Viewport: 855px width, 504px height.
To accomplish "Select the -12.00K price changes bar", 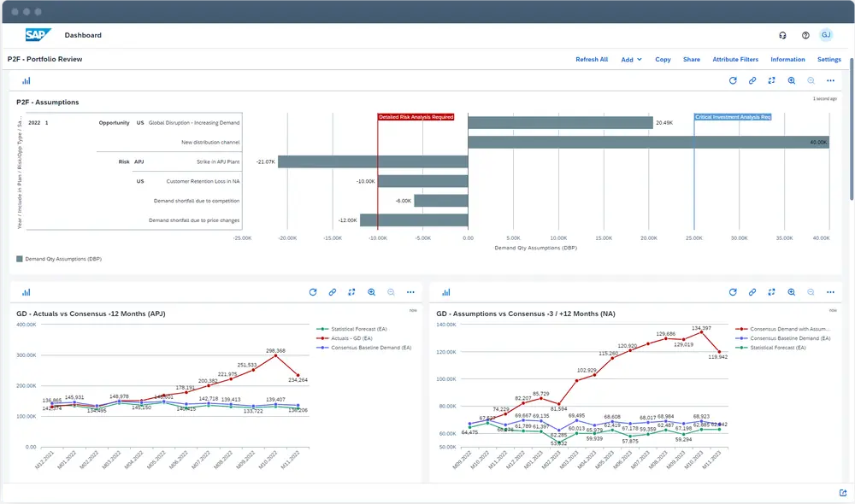I will (x=414, y=220).
